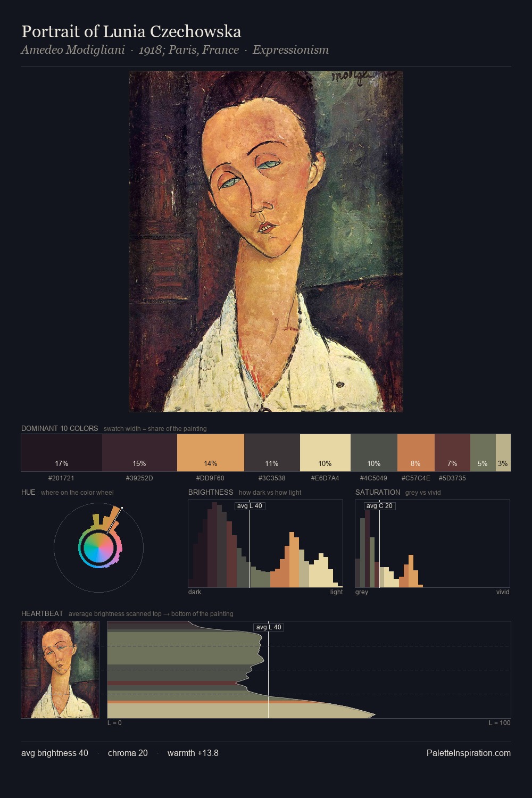Click the #5D3735 swatch labeled 7%

pos(452,453)
